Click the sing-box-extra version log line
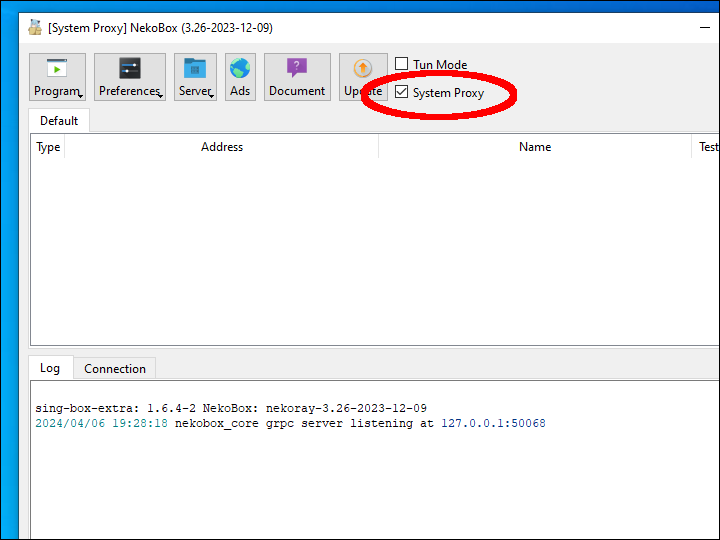The height and width of the screenshot is (540, 720). [x=231, y=408]
